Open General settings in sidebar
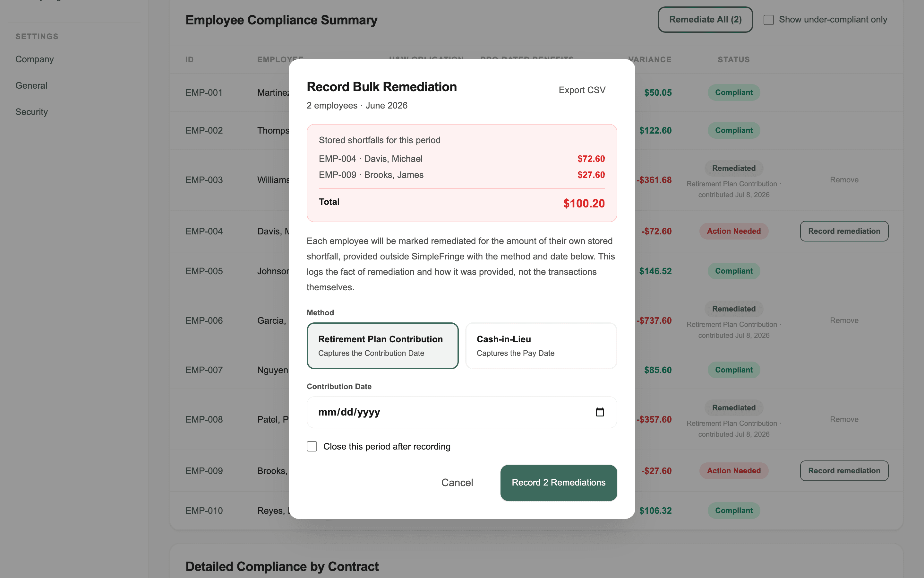 click(31, 86)
